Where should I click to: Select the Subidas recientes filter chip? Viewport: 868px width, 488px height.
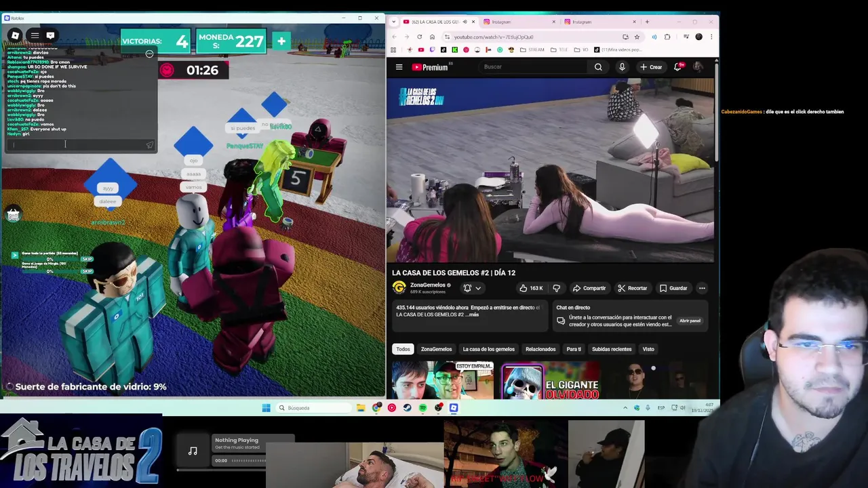click(612, 349)
